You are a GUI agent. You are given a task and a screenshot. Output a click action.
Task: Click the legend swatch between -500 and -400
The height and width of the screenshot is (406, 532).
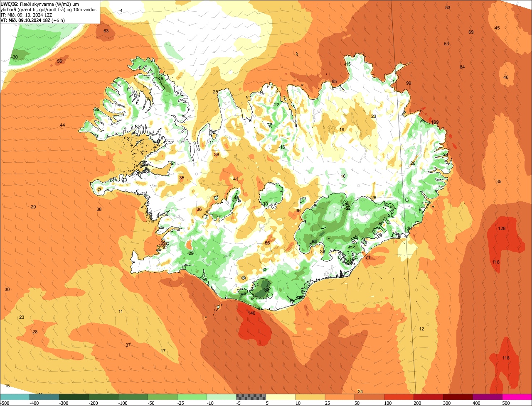pyautogui.click(x=15, y=397)
